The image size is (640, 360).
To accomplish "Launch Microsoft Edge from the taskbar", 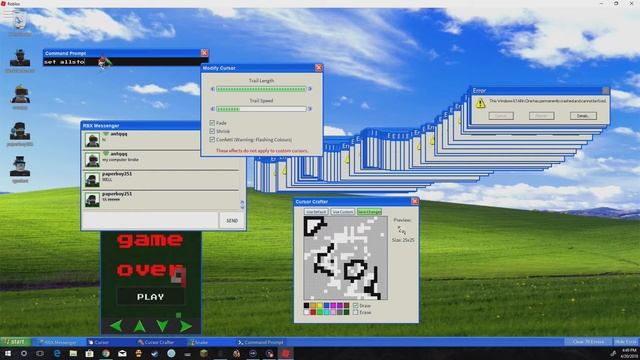I will pos(57,353).
